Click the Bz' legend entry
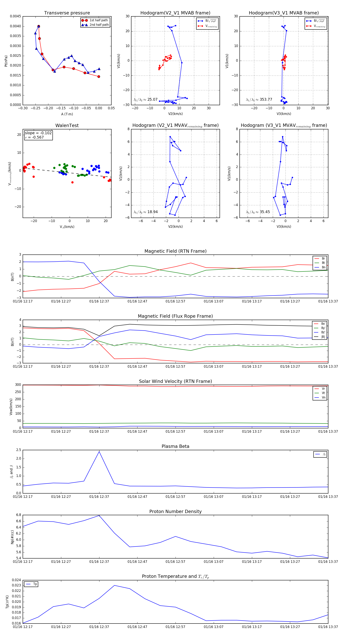Screen dimensions: 351x644 320,332
